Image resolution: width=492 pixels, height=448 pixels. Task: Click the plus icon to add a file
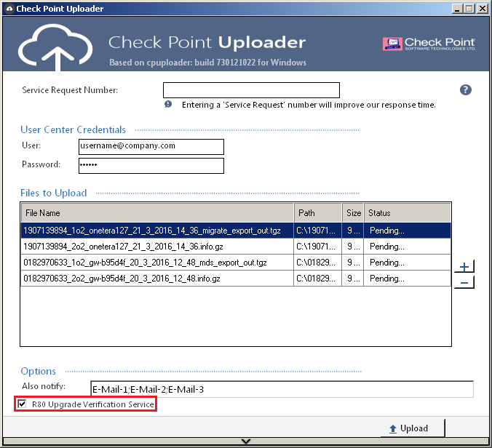[x=464, y=267]
